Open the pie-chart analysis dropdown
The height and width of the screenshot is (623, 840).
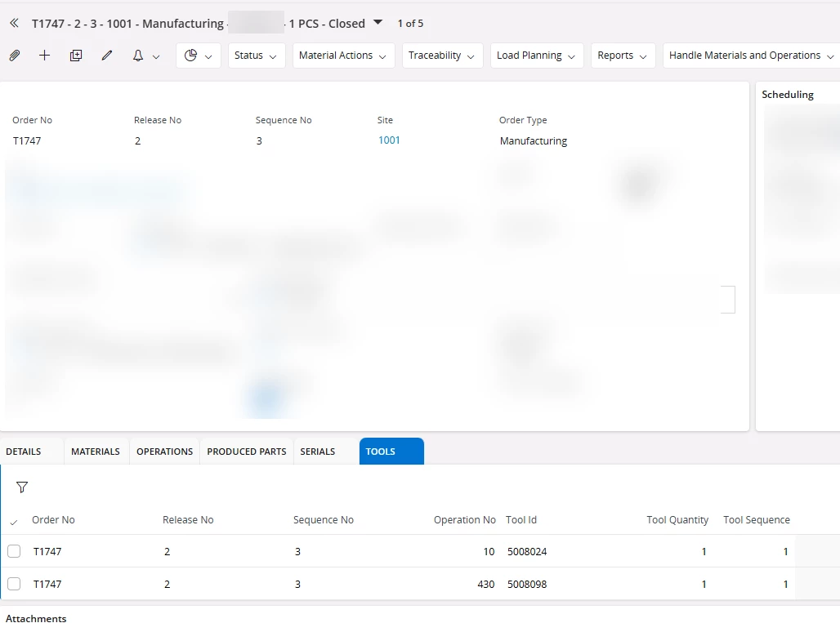click(199, 56)
